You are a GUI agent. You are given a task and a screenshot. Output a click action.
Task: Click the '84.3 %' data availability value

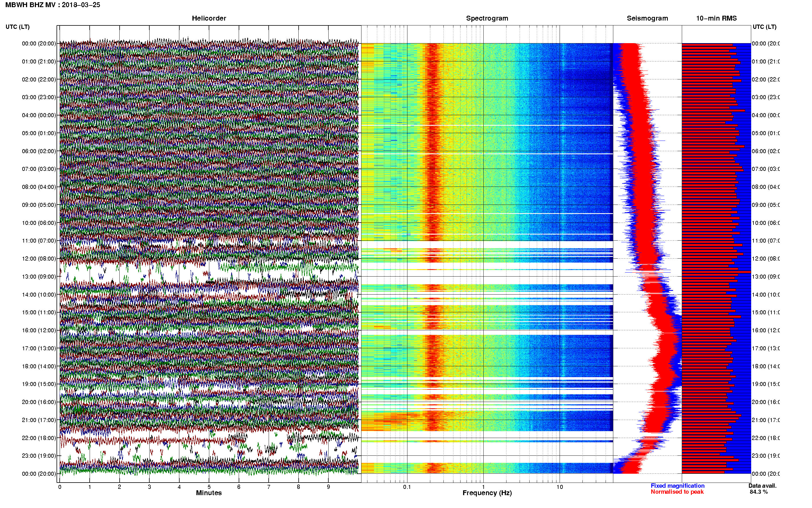point(759,492)
